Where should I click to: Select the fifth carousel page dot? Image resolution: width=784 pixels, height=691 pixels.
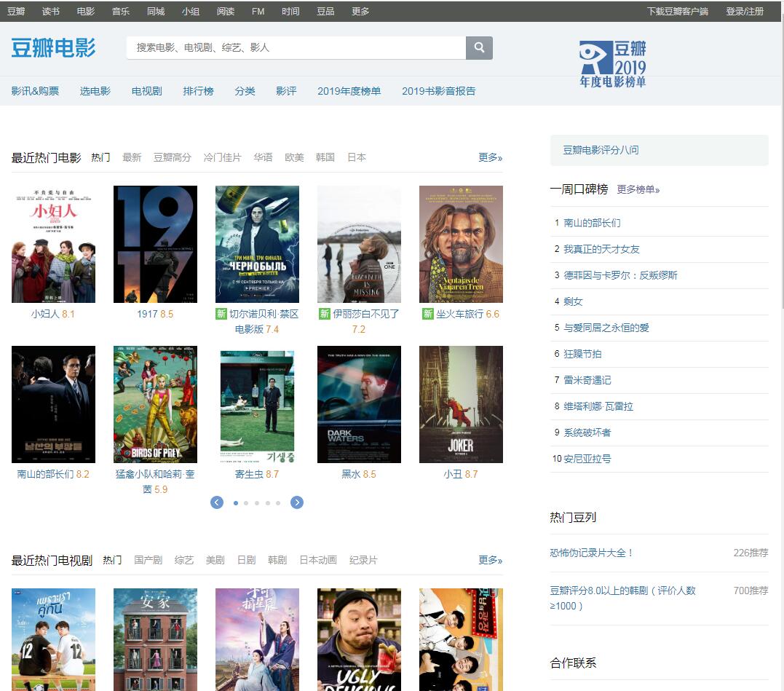(x=278, y=503)
